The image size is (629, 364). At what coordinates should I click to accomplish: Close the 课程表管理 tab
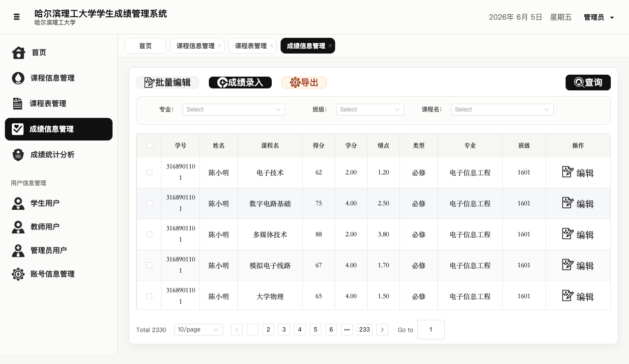click(272, 46)
